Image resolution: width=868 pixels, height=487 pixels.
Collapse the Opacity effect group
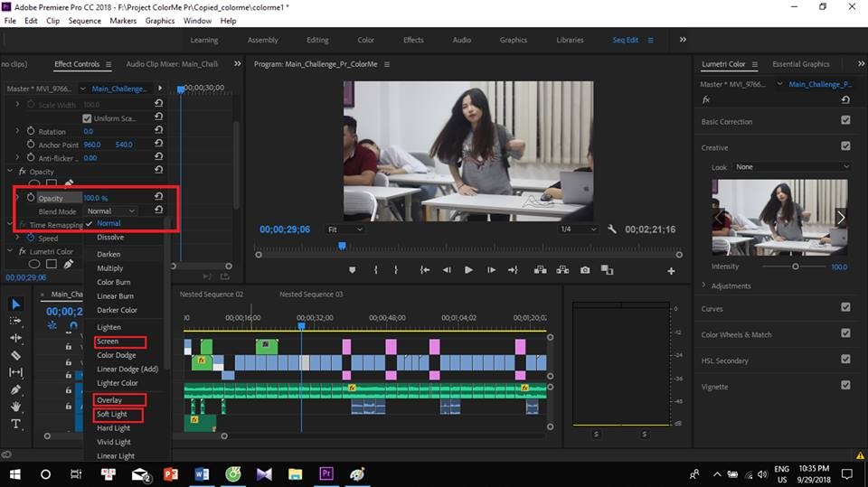(9, 171)
